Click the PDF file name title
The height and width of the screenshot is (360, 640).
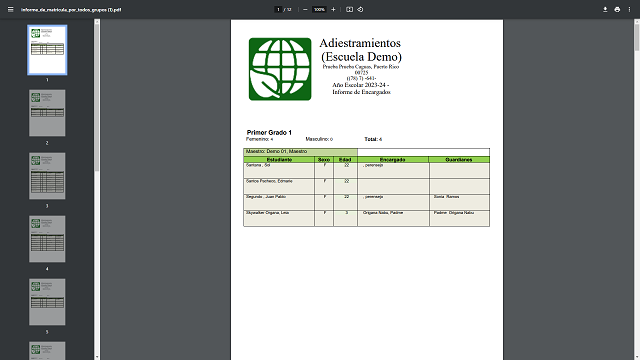pos(71,10)
